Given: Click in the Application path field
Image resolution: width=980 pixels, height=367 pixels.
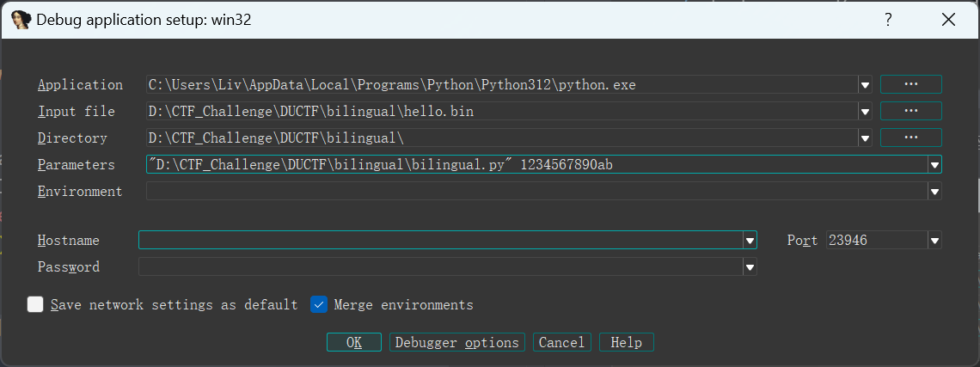Looking at the screenshot, I should [503, 84].
